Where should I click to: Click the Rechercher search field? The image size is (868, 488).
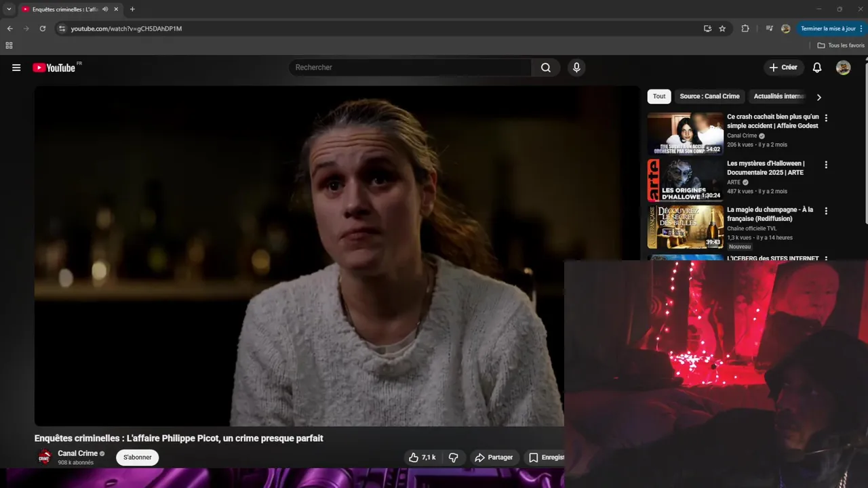[410, 68]
